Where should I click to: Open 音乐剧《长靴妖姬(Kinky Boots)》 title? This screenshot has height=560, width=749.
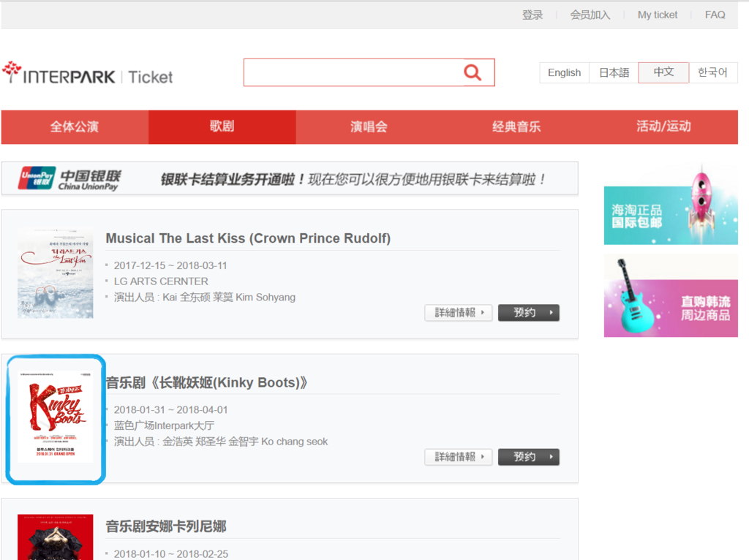206,382
